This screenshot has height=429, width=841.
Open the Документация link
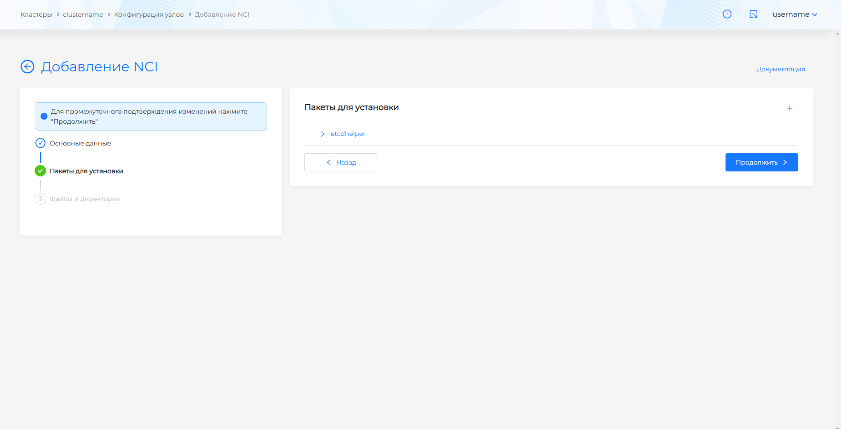point(780,69)
